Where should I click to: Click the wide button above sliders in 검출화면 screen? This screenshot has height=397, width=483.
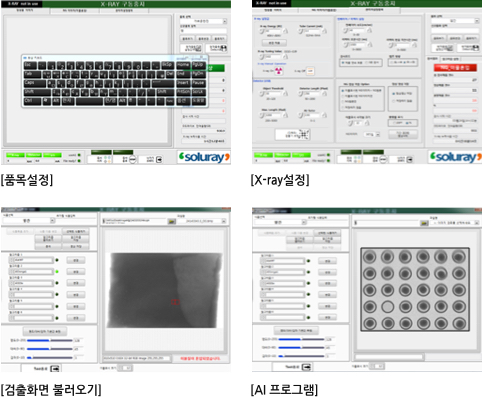coord(45,332)
